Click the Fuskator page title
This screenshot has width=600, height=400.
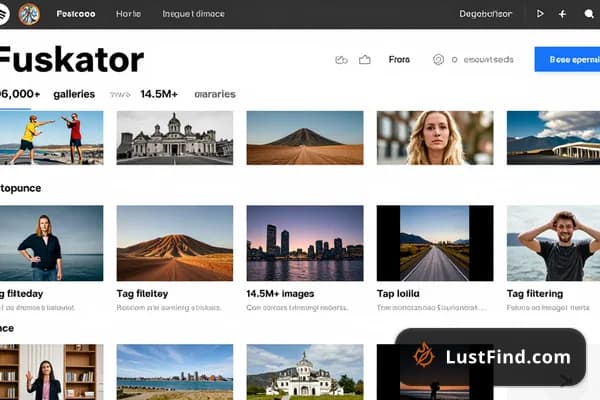pyautogui.click(x=71, y=60)
